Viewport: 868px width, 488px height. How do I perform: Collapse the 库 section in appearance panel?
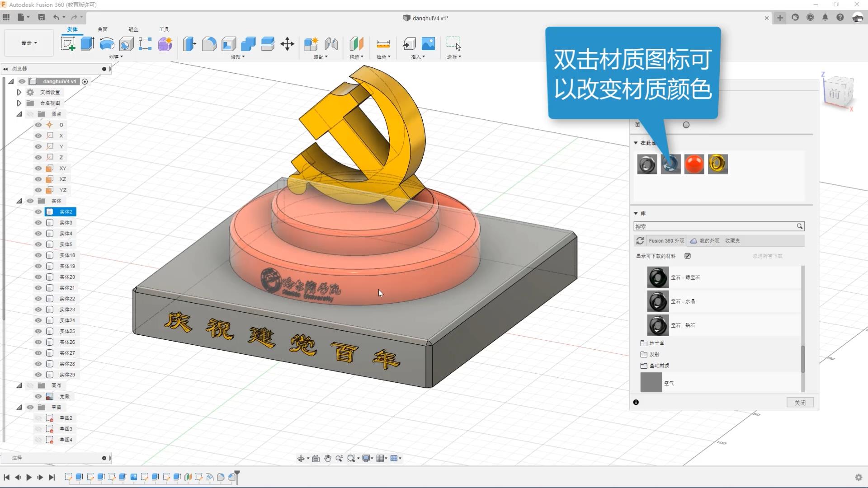point(636,213)
